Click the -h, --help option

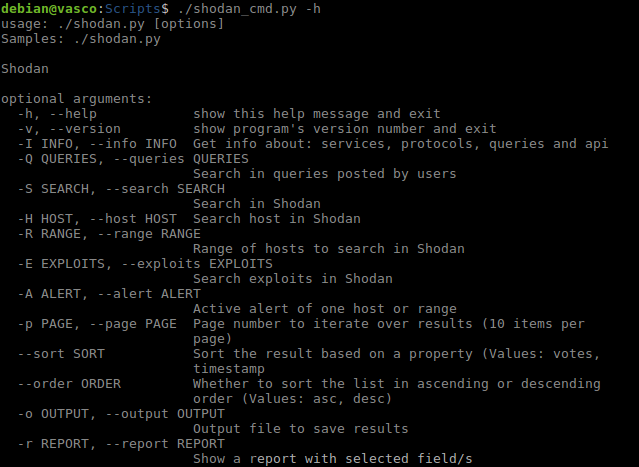pos(56,113)
